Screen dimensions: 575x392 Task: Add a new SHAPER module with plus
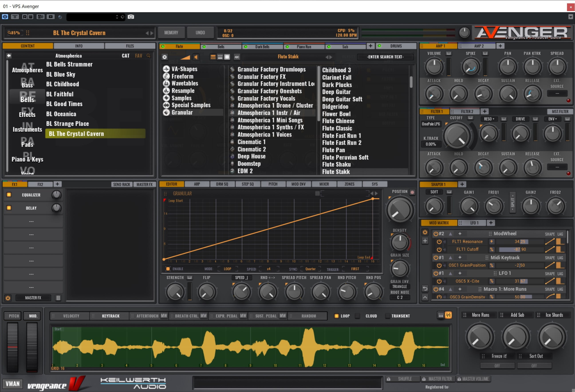point(462,184)
